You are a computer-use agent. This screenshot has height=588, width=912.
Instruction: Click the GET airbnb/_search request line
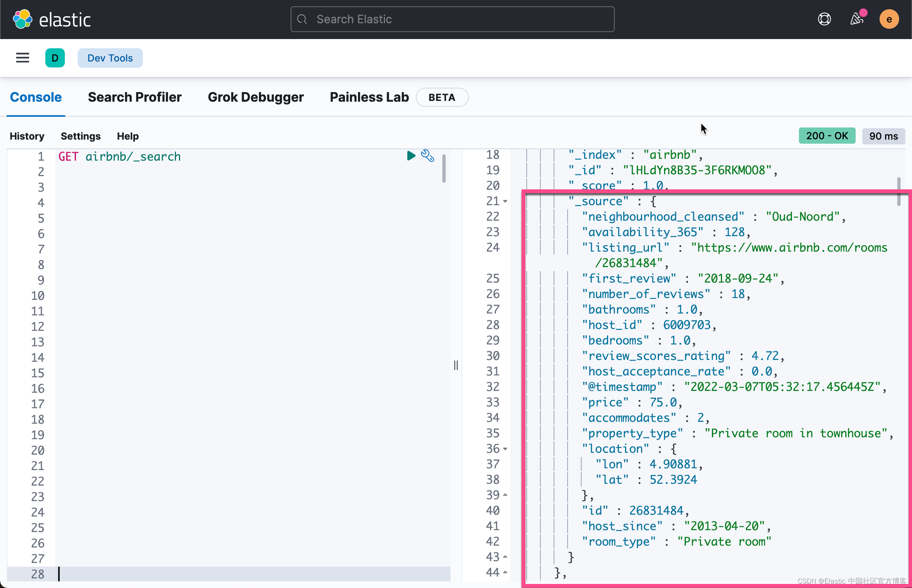pos(119,157)
